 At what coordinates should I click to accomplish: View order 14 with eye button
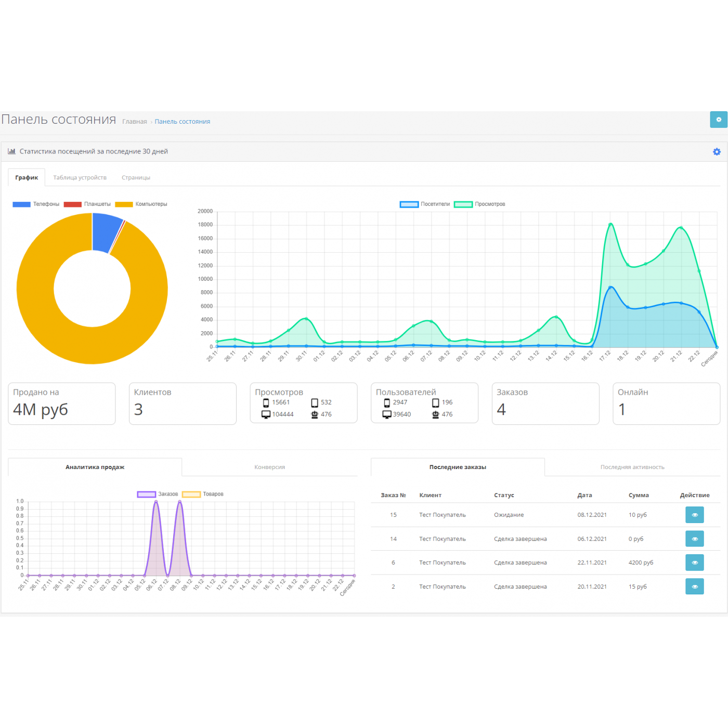694,539
